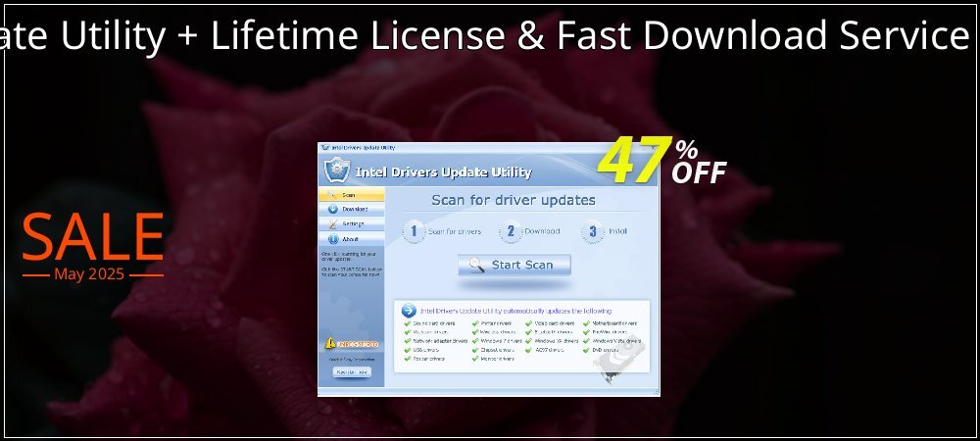Click 'Intel Drivers Update Utility' header title
The width and height of the screenshot is (980, 441).
(x=443, y=172)
